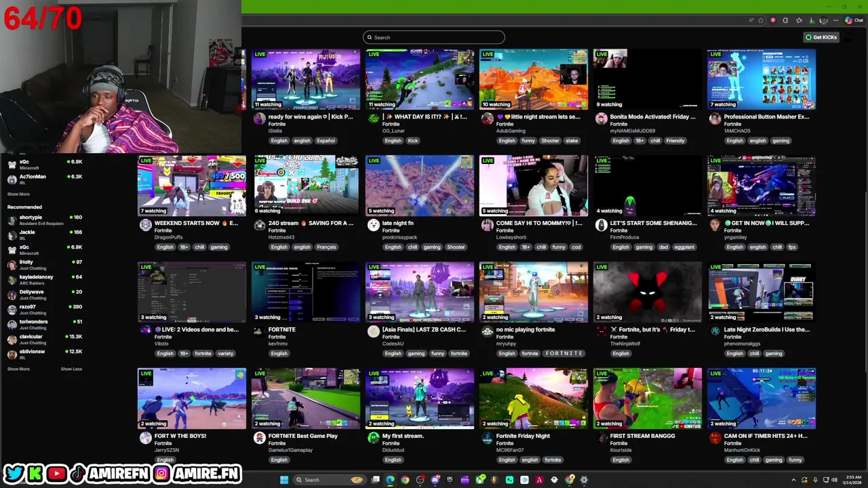868x488 pixels.
Task: Click the Get KICKs button
Action: 821,37
